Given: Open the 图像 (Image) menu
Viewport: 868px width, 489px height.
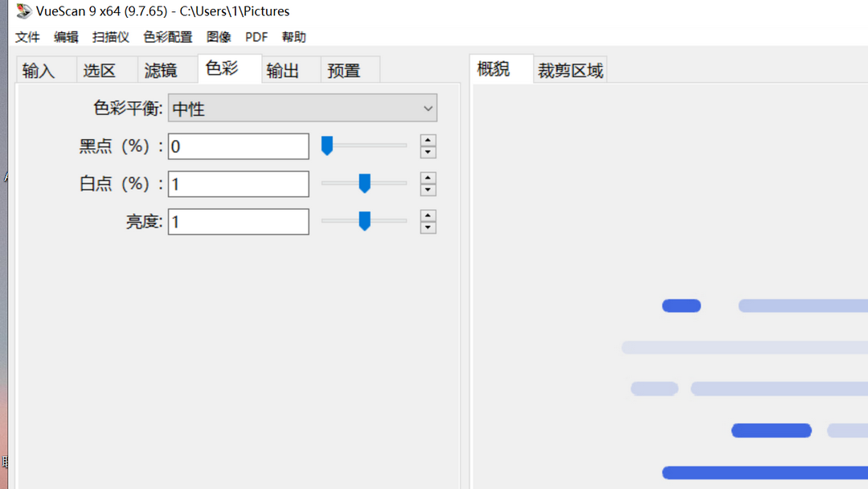Looking at the screenshot, I should (x=219, y=37).
